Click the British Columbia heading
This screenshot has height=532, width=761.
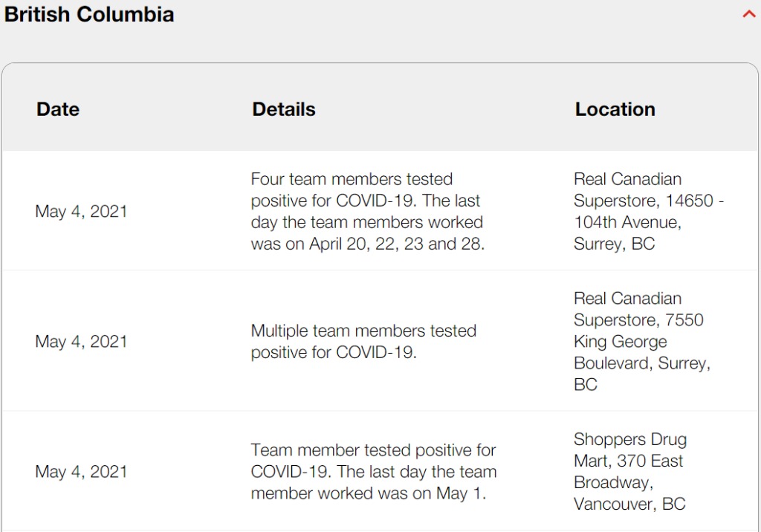[89, 14]
